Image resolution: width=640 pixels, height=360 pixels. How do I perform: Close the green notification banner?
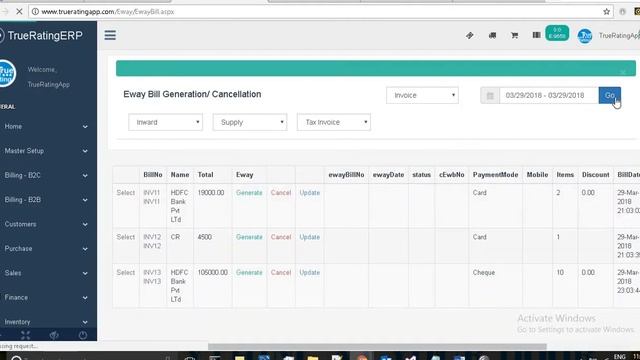tap(623, 72)
